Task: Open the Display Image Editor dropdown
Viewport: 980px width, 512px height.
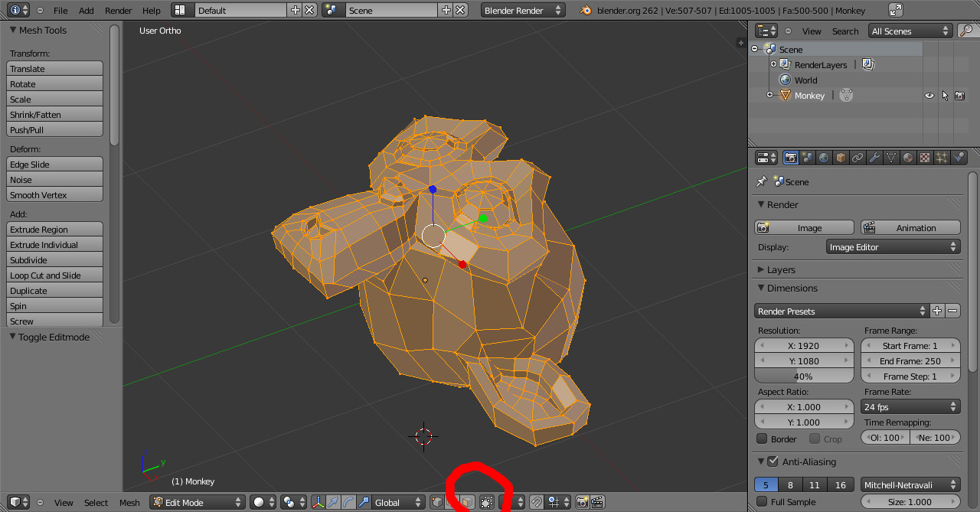Action: click(893, 246)
